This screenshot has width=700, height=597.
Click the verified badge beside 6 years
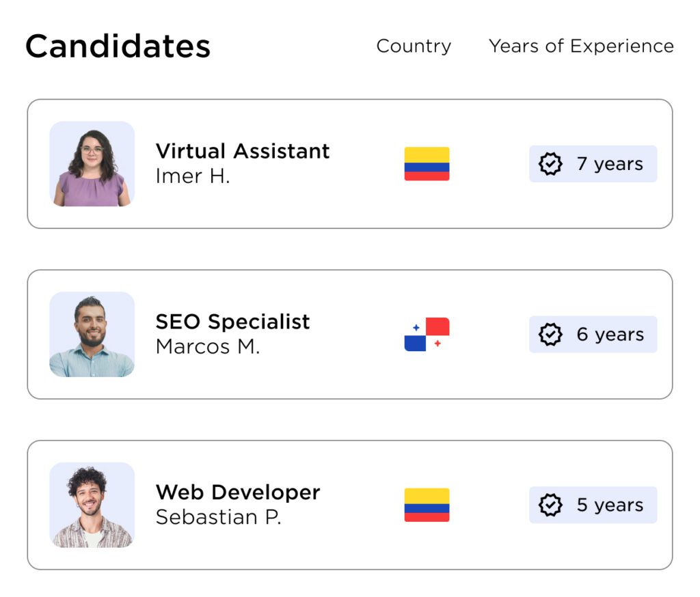[550, 334]
